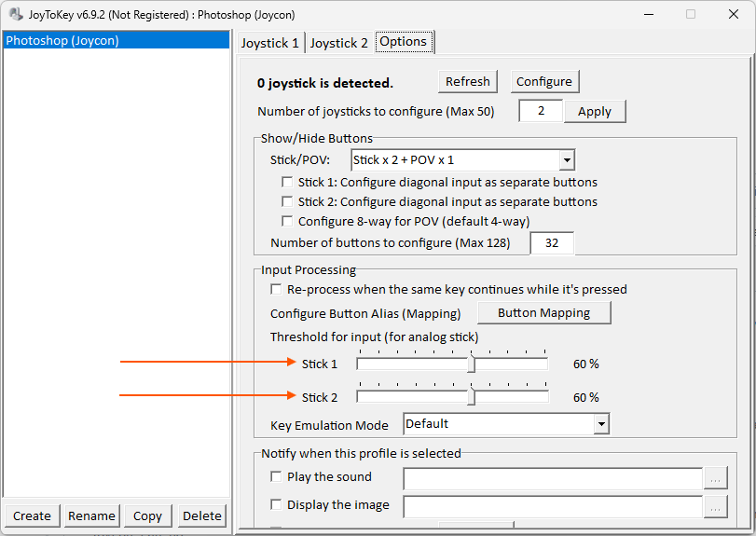
Task: Minimize the JoyToKey window
Action: [649, 15]
